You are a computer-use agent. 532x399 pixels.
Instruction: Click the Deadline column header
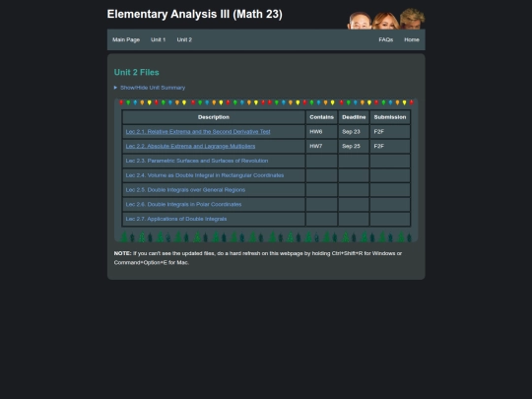(x=354, y=117)
